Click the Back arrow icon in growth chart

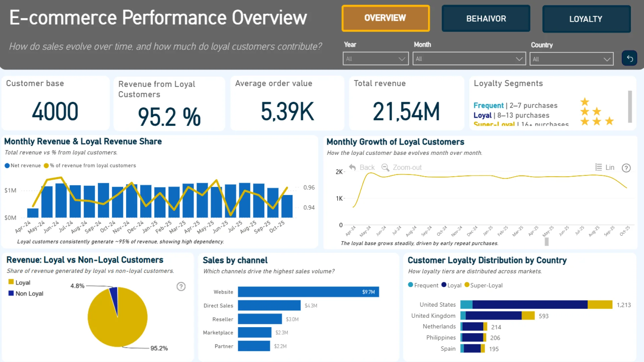pyautogui.click(x=352, y=167)
